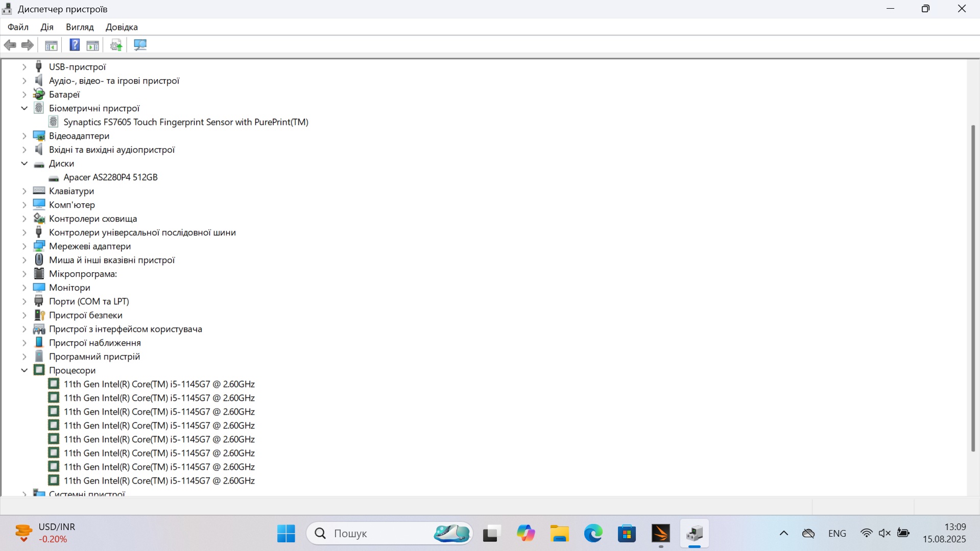The width and height of the screenshot is (980, 551).
Task: Click the fingerprint icon of Біометричні пристрої
Action: click(x=39, y=108)
